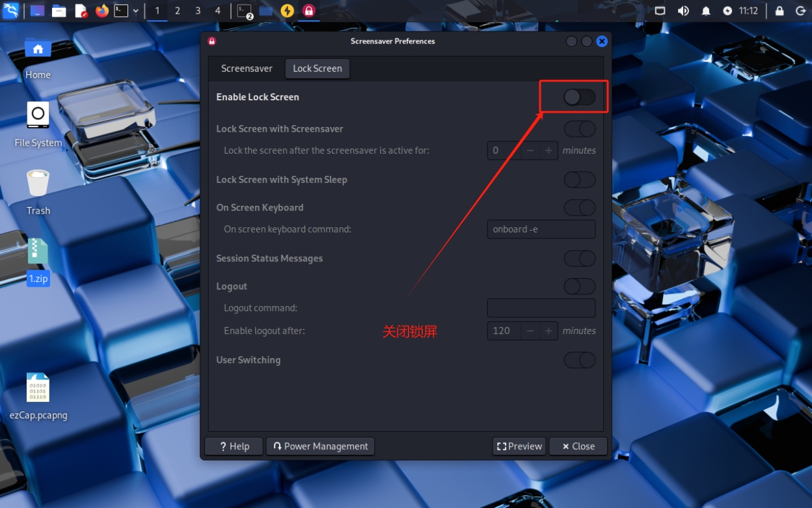Switch to the Screensaver tab

[x=247, y=68]
